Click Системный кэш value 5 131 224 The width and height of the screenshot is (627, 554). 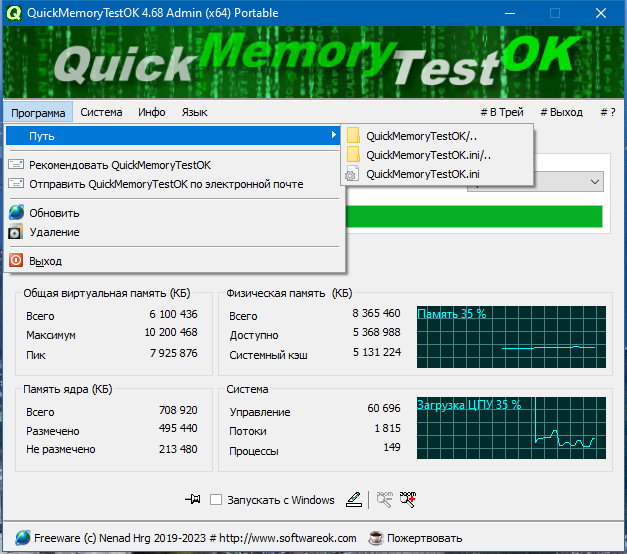pos(377,352)
